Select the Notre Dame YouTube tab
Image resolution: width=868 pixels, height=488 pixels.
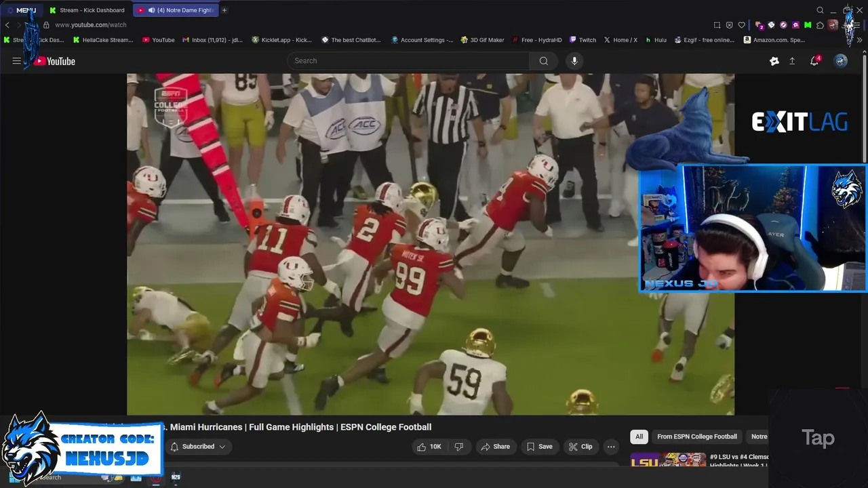[175, 10]
